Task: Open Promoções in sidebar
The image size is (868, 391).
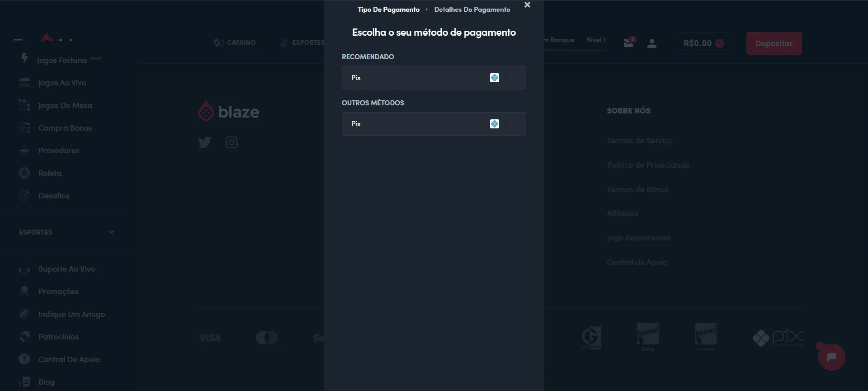Action: point(58,292)
